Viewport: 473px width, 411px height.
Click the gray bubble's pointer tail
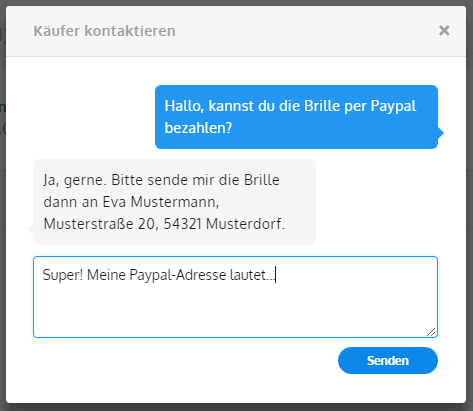[30, 229]
